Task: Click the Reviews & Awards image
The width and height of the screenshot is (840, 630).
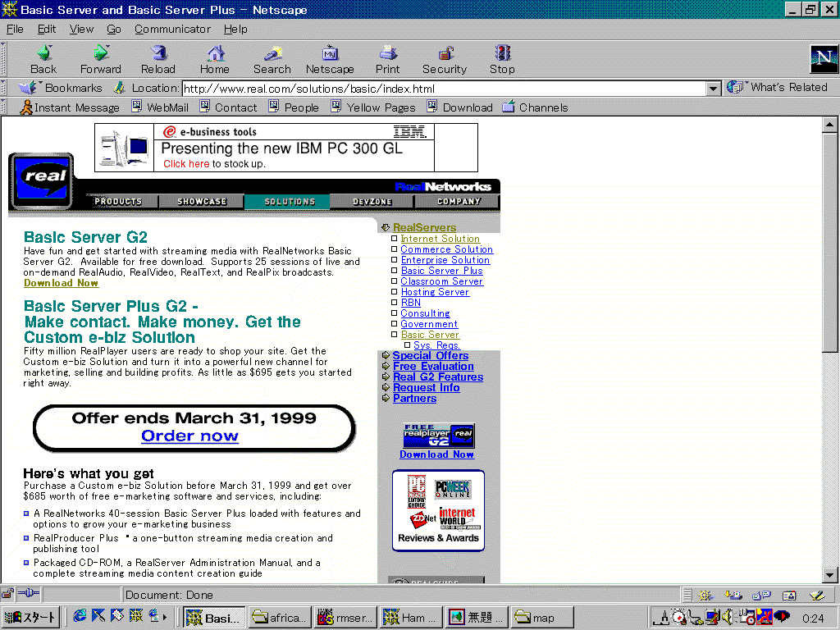Action: pyautogui.click(x=438, y=510)
